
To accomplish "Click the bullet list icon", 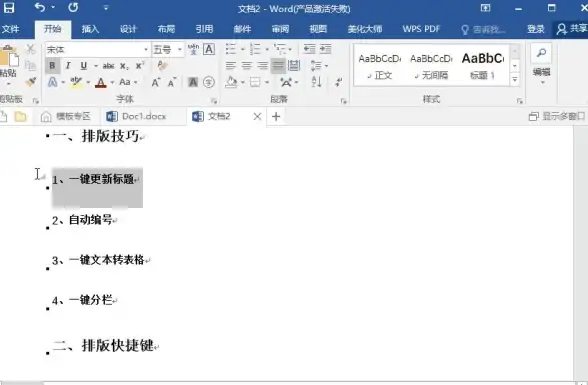I will [x=231, y=49].
